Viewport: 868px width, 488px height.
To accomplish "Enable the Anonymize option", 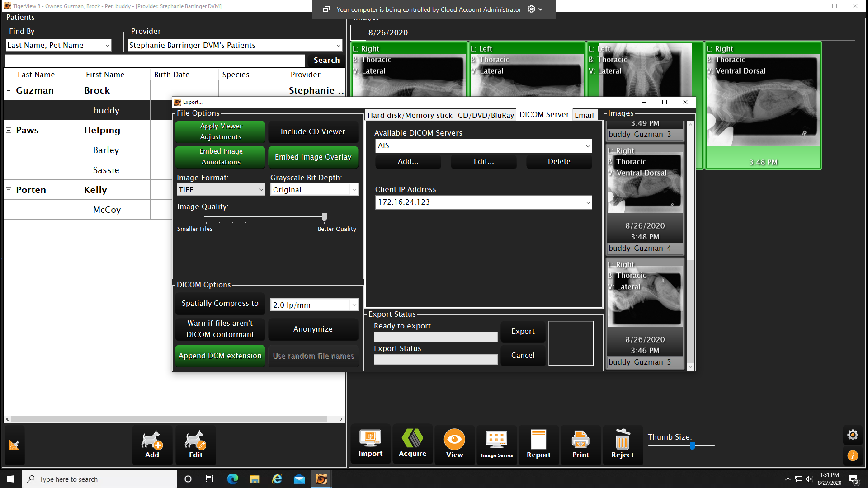I will [313, 329].
